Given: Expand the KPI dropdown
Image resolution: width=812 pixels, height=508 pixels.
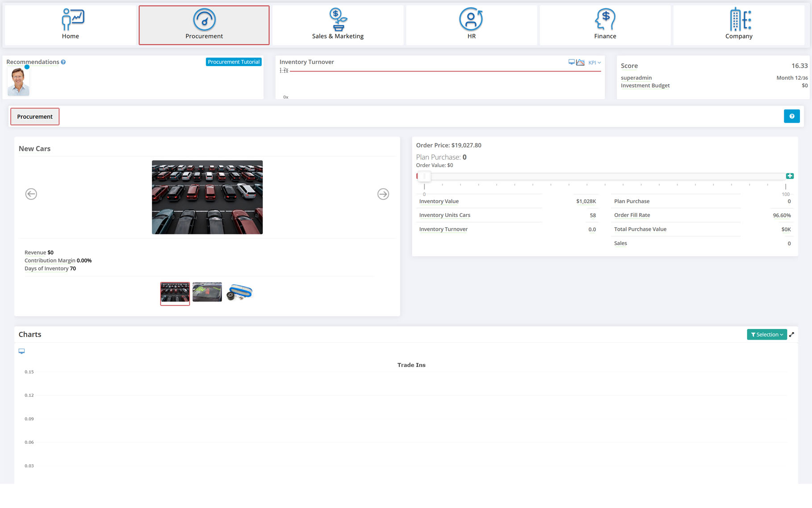Looking at the screenshot, I should [594, 62].
